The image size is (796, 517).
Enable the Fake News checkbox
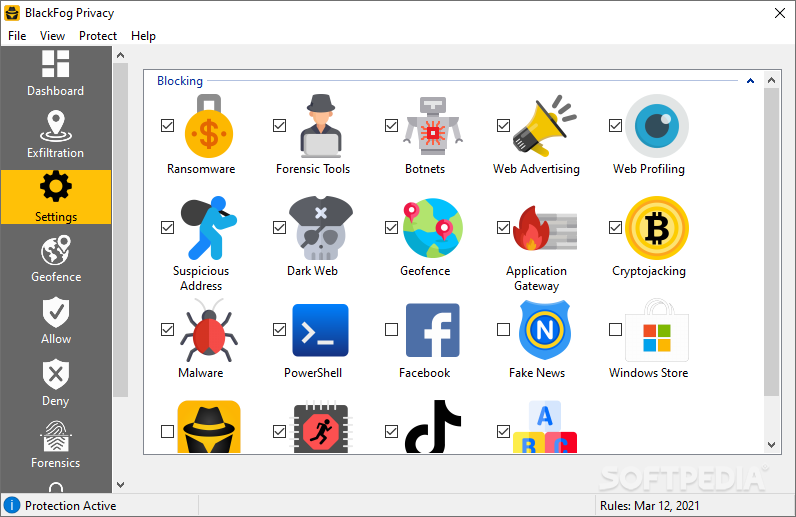point(504,330)
